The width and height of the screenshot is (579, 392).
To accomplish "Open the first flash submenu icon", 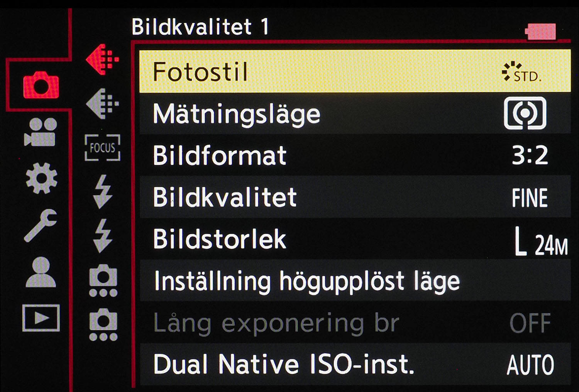I will point(103,191).
